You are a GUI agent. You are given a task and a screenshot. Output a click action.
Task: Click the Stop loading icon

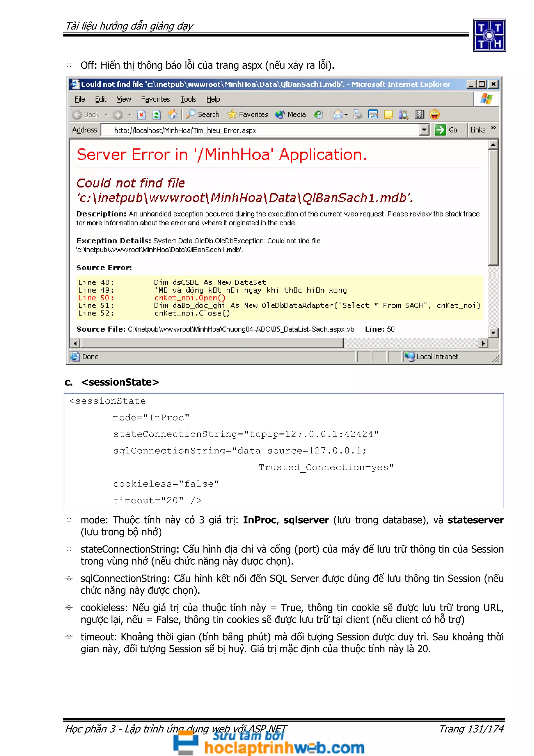tap(141, 115)
